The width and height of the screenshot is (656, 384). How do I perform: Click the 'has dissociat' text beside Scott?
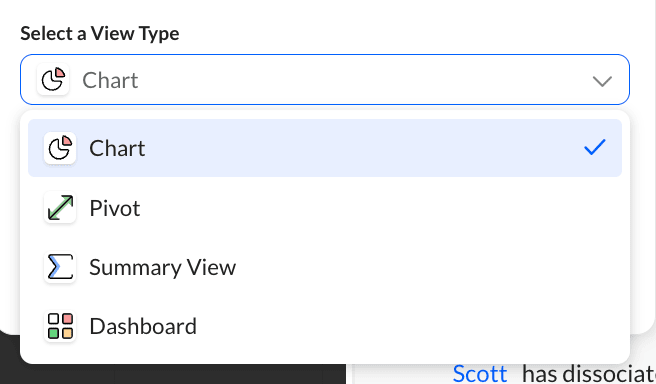point(588,374)
